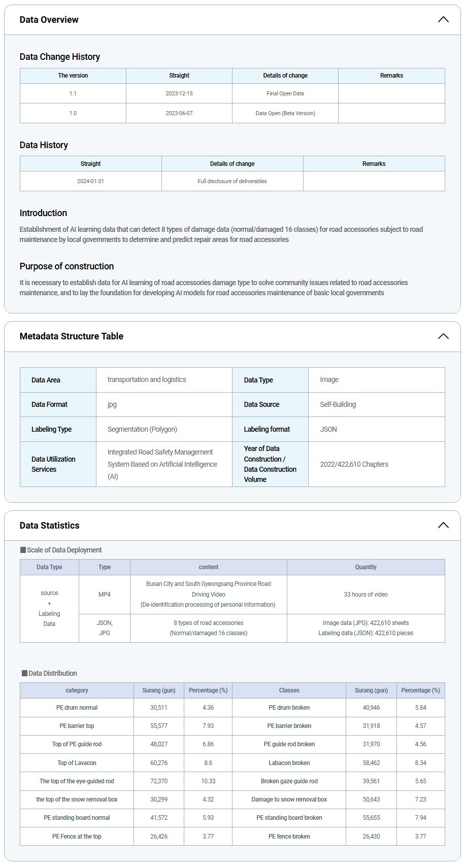
Task: Select the PE drum normal row label
Action: pos(77,708)
